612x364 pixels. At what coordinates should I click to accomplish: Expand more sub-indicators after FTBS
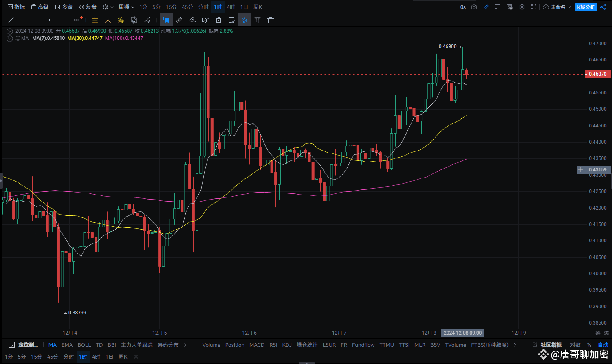click(x=515, y=345)
